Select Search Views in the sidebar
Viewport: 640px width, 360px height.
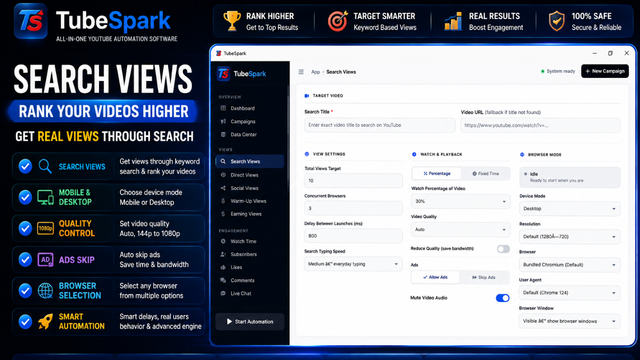(x=249, y=162)
